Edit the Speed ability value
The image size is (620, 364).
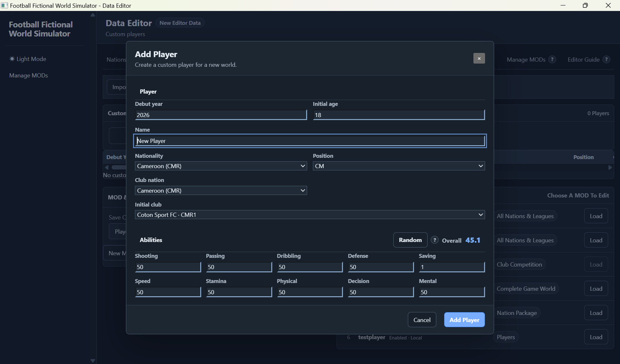tap(168, 292)
